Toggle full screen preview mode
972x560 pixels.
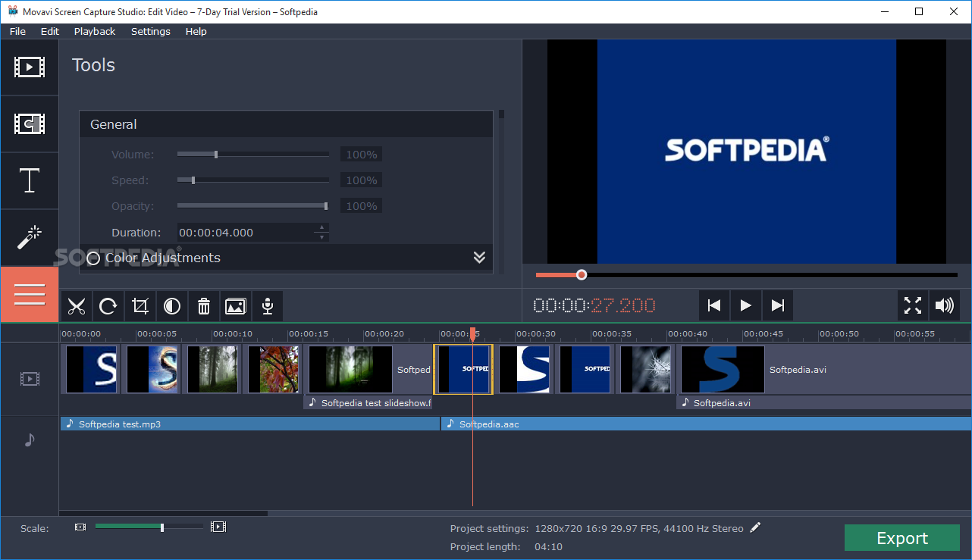pyautogui.click(x=913, y=305)
